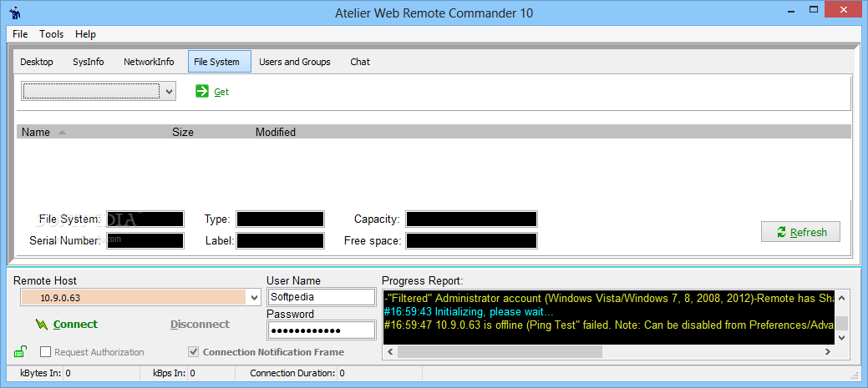Viewport: 868px width, 388px height.
Task: Click the Modified column header
Action: (x=275, y=132)
